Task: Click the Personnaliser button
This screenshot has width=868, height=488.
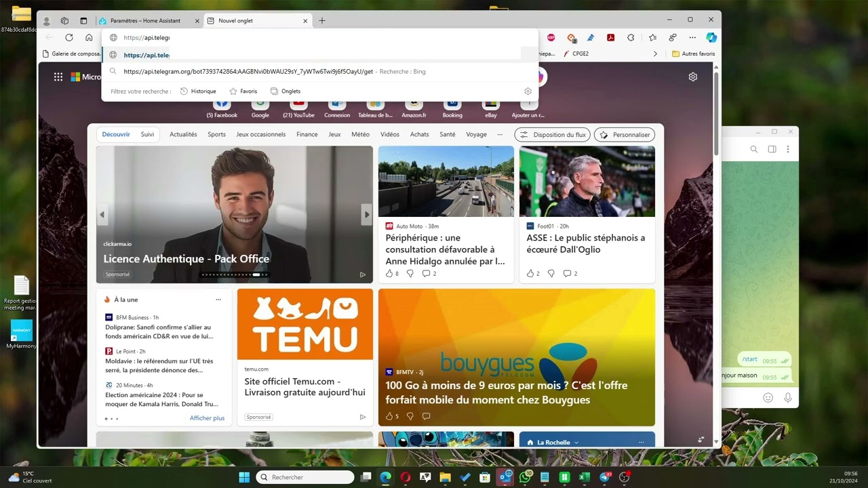Action: [x=625, y=135]
